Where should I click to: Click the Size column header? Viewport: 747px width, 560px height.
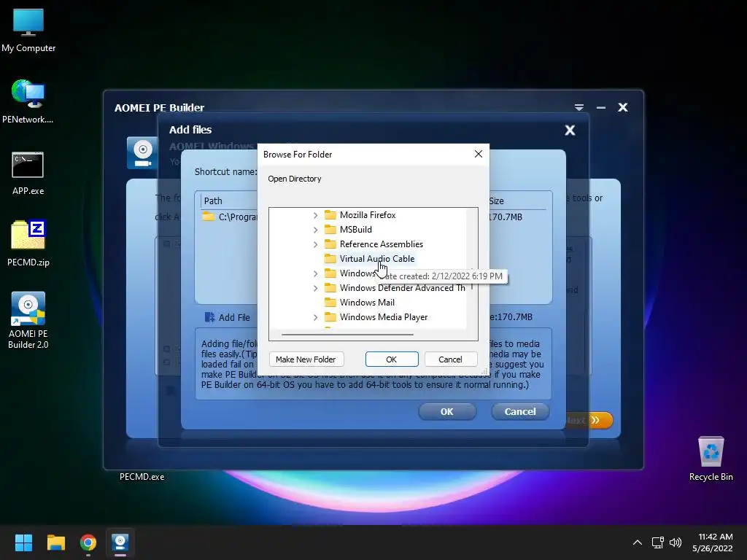tap(496, 201)
